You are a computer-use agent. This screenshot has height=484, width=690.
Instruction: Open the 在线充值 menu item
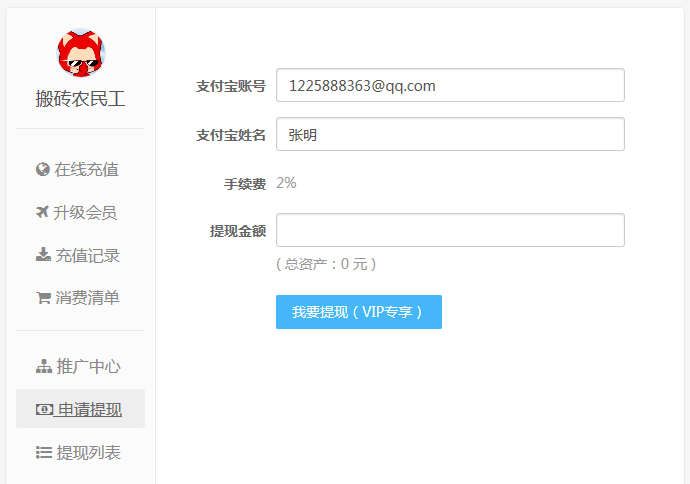[x=87, y=170]
